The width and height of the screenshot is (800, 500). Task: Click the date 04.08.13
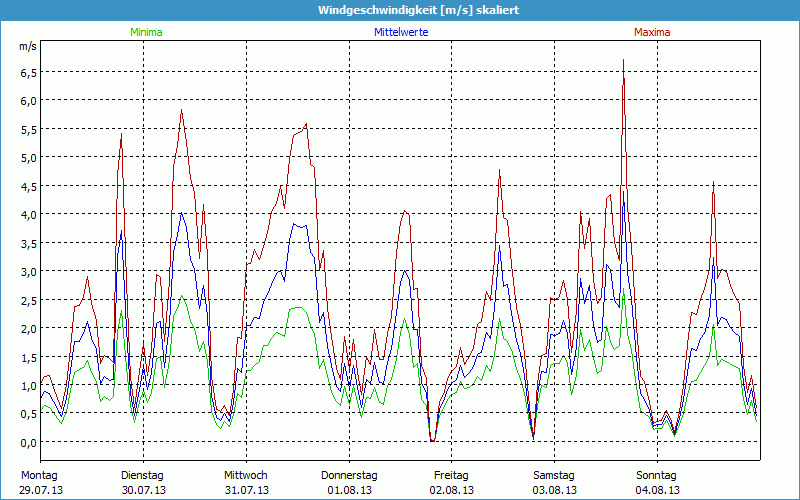coord(658,490)
